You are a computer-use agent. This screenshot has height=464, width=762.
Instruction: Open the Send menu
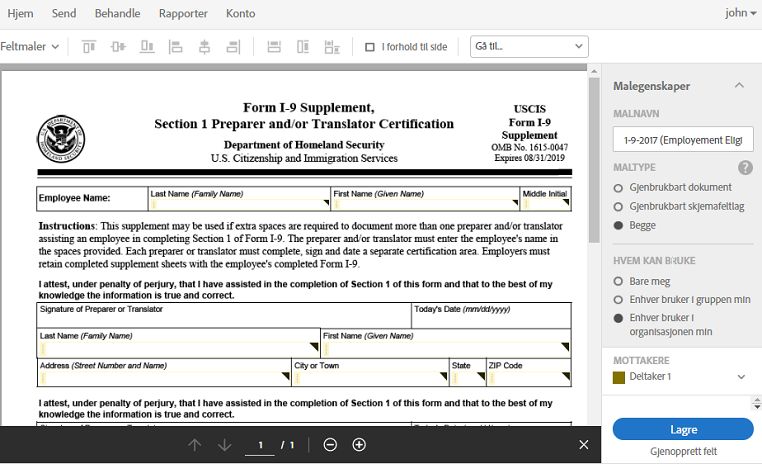[64, 13]
